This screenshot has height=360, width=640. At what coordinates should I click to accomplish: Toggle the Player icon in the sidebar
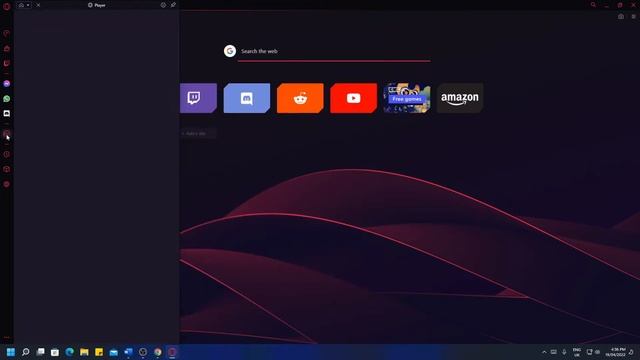[x=7, y=133]
